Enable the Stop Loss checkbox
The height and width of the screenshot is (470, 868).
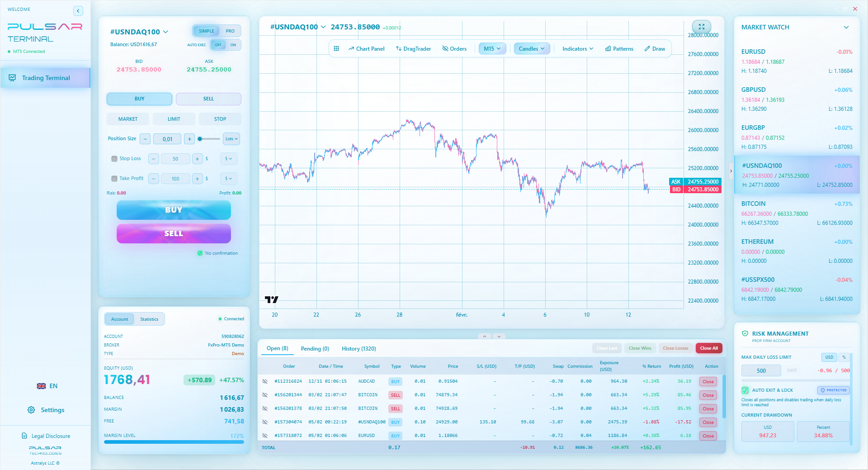point(114,159)
